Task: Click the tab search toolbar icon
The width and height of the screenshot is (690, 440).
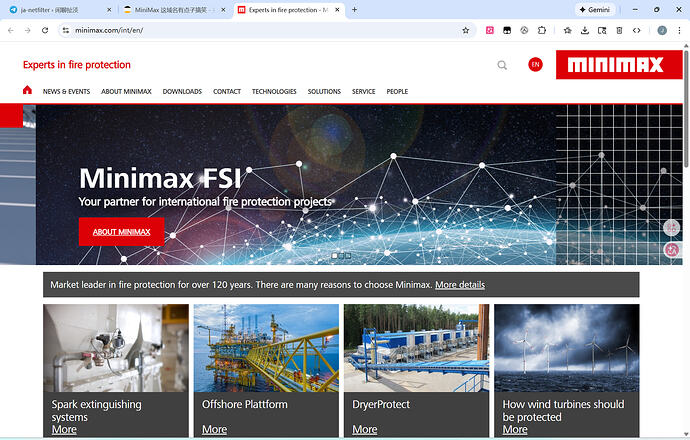Action: pos(602,30)
